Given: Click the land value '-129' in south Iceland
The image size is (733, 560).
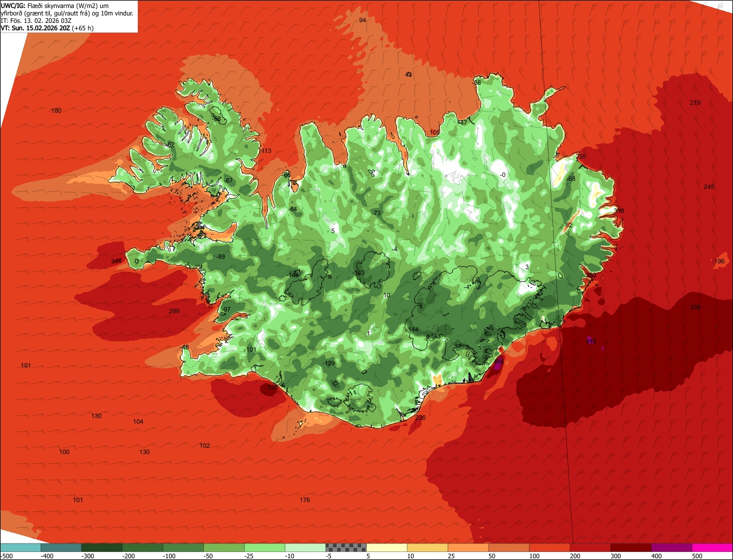Looking at the screenshot, I should [x=329, y=364].
